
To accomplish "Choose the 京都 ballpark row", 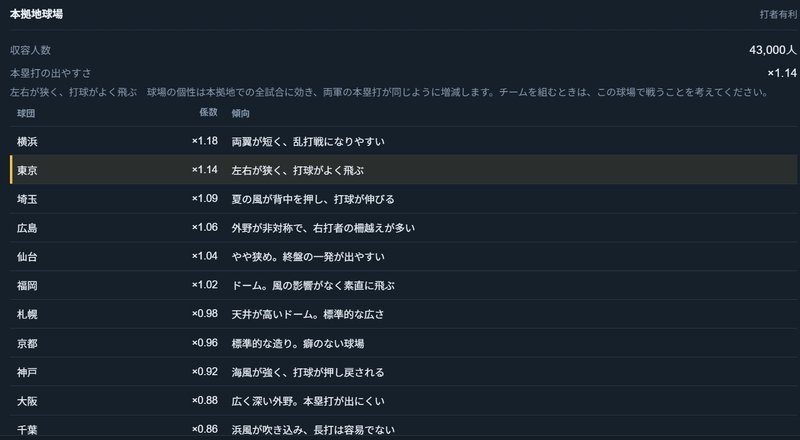I will (403, 343).
